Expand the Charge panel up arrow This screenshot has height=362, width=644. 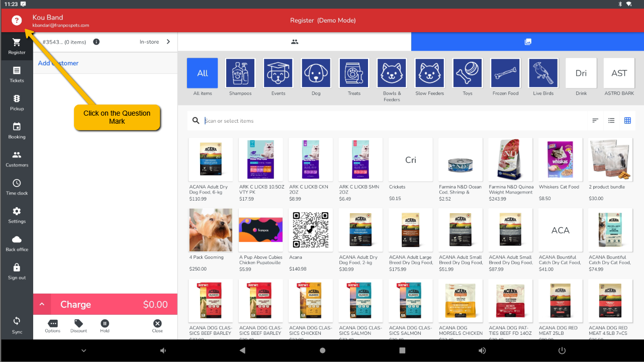coord(42,305)
